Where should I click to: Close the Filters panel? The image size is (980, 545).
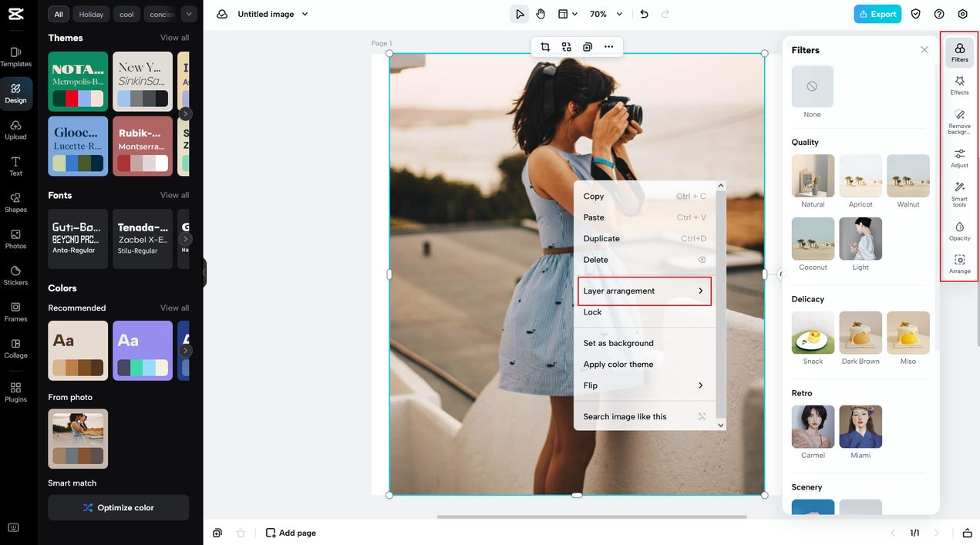click(924, 50)
